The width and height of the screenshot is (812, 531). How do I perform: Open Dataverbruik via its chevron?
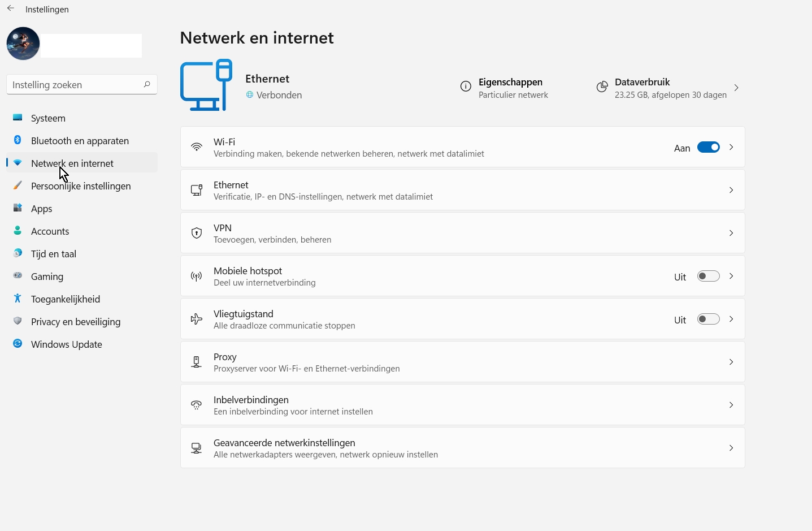tap(736, 88)
